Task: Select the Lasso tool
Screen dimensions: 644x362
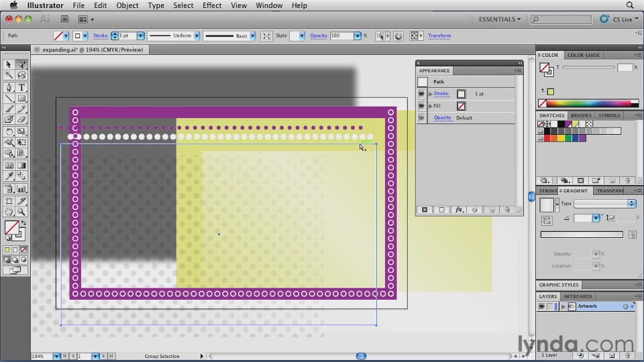Action: pos(21,75)
